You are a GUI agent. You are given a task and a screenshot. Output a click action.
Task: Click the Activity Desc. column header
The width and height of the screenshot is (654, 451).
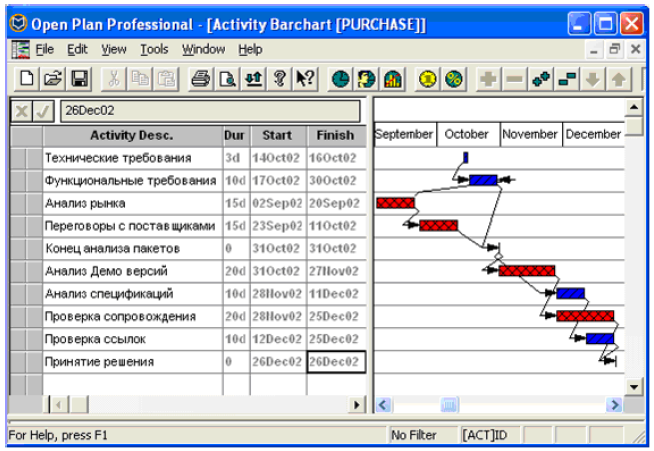(x=132, y=136)
